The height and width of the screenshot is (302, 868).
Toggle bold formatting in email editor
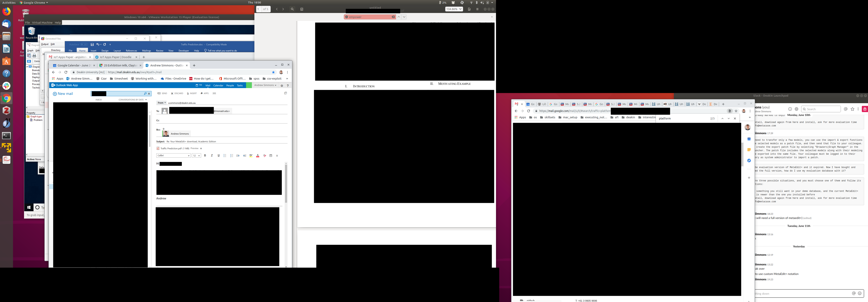(x=205, y=155)
